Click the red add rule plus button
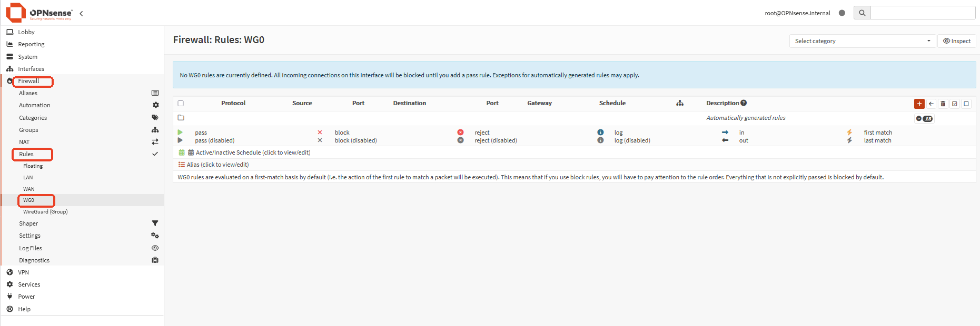980x326 pixels. [x=919, y=104]
